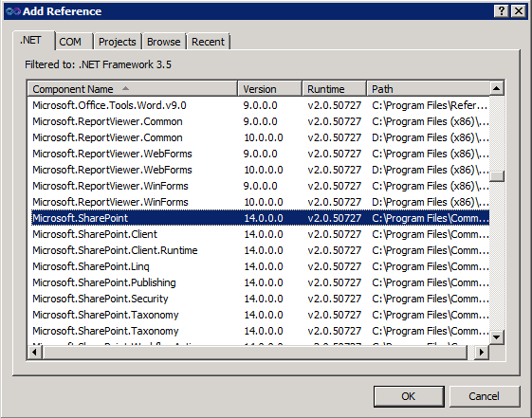Image resolution: width=532 pixels, height=418 pixels.
Task: Select Microsoft.SharePoint.Publishing component
Action: 259,282
